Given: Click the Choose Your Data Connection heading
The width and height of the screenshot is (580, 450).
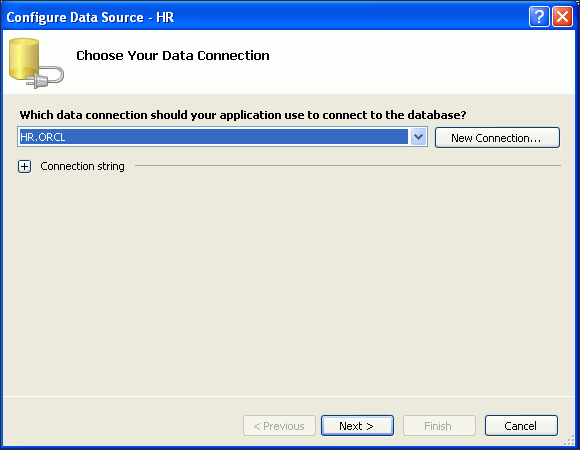Looking at the screenshot, I should (173, 55).
